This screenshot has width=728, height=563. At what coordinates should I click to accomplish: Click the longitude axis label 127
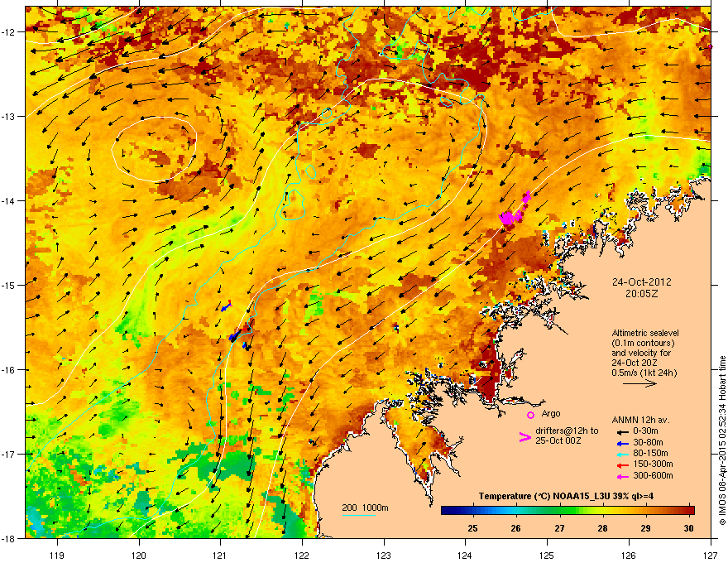(711, 556)
